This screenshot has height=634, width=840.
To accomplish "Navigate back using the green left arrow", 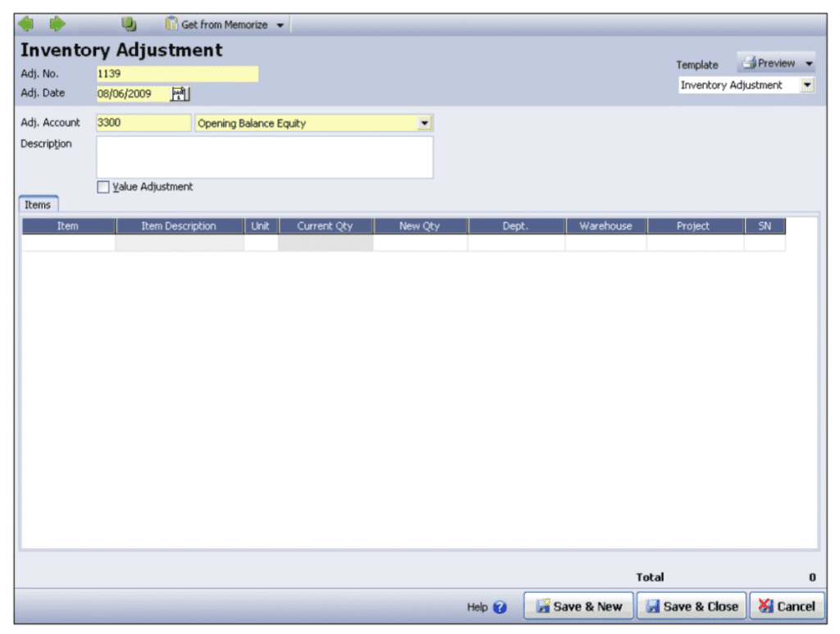I will pyautogui.click(x=25, y=24).
